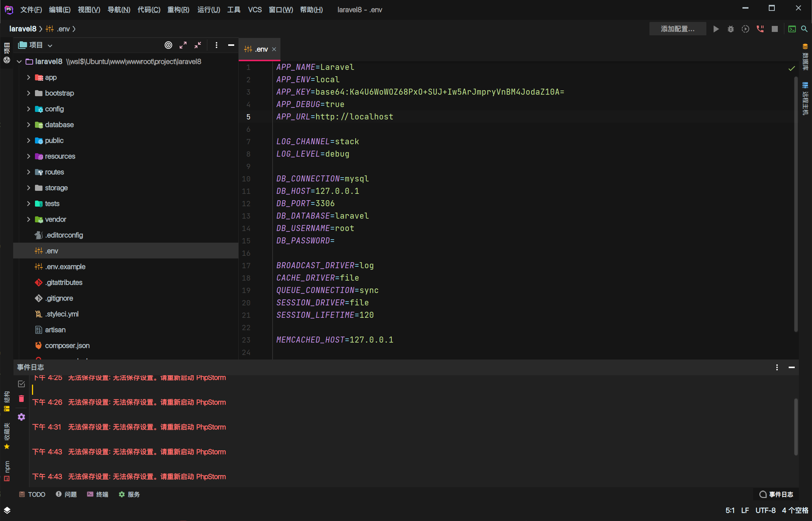Expand the bootstrap folder
Viewport: 812px width, 521px height.
pos(29,93)
